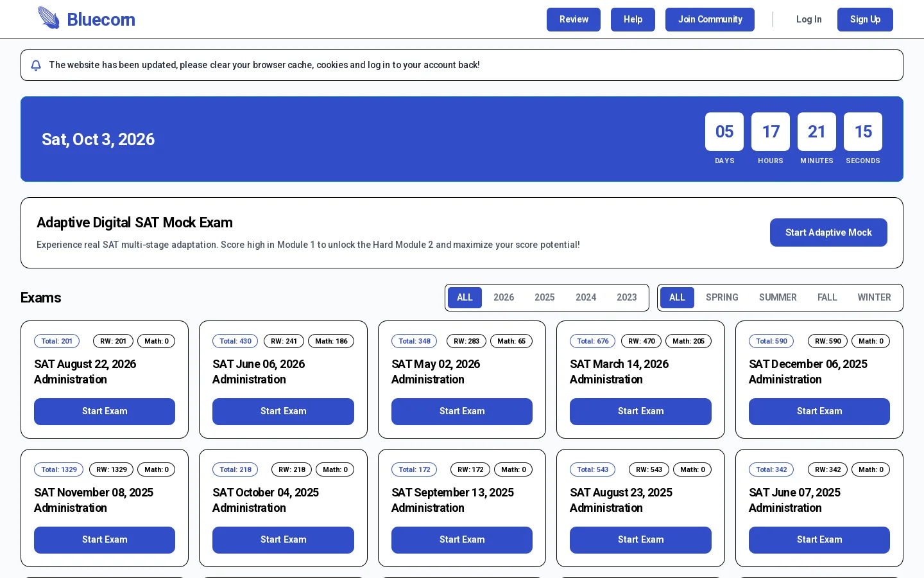924x578 pixels.
Task: Filter exams by FALL season
Action: pyautogui.click(x=827, y=297)
